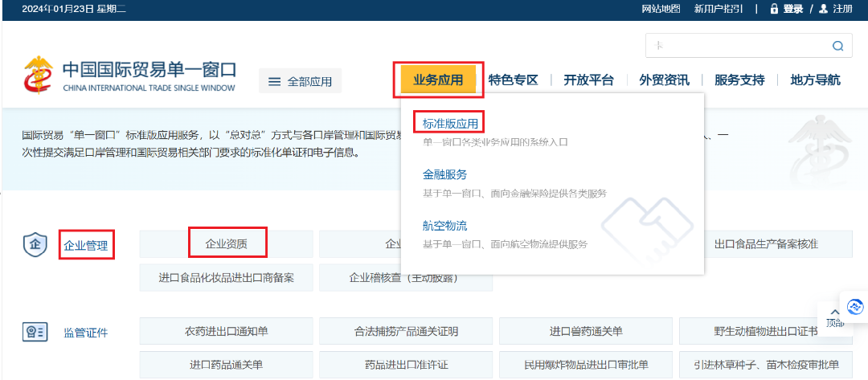Click the 监管证件 category link
The height and width of the screenshot is (380, 868).
tap(86, 333)
